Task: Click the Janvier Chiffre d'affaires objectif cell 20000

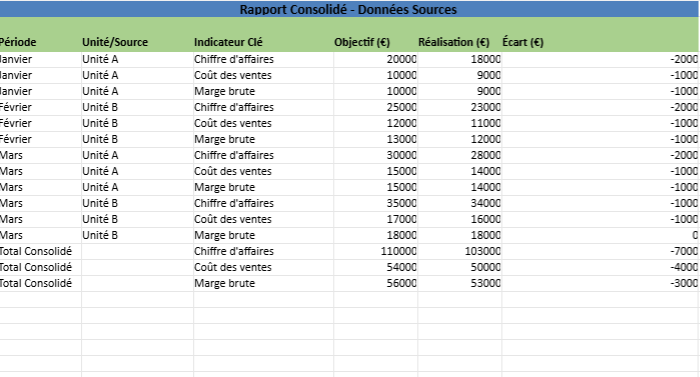Action: [x=375, y=59]
